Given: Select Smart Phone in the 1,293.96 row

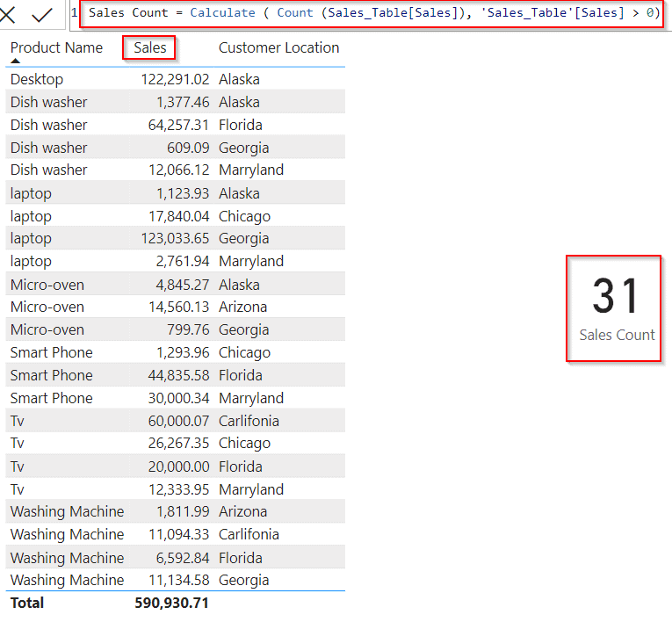Looking at the screenshot, I should tap(52, 352).
